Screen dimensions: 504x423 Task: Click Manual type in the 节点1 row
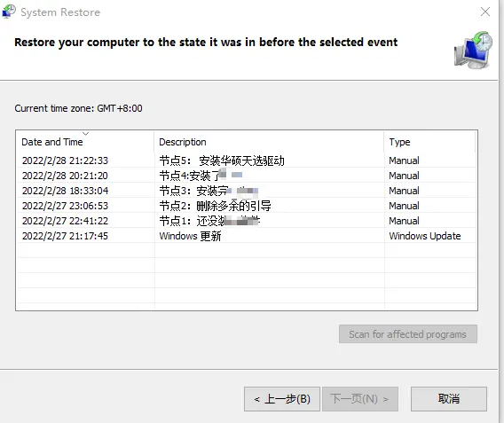tap(404, 221)
